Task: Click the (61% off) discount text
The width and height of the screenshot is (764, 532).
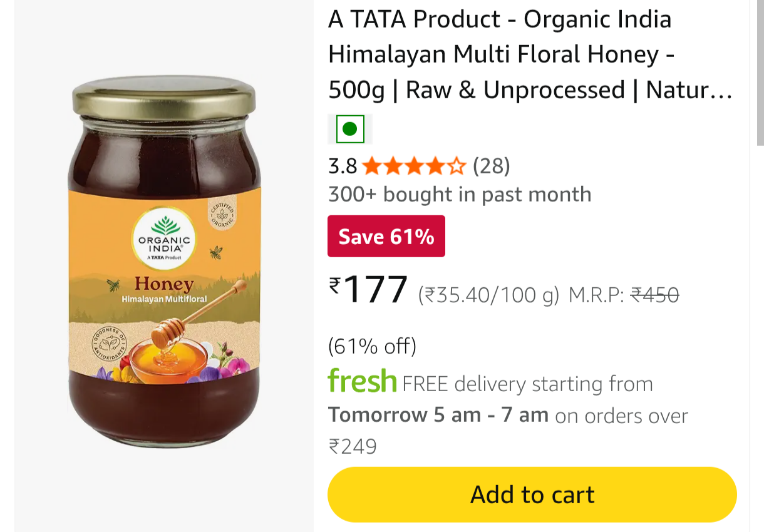Action: pyautogui.click(x=372, y=346)
